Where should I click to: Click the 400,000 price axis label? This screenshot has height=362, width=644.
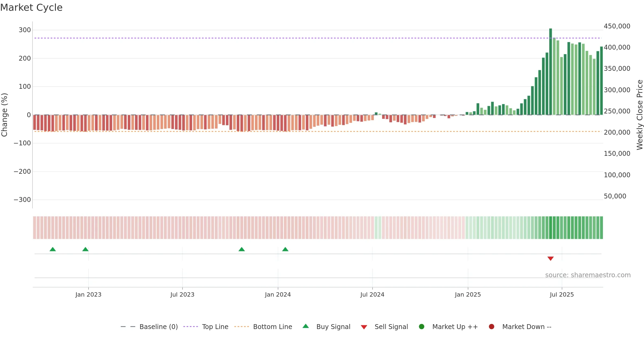click(617, 47)
